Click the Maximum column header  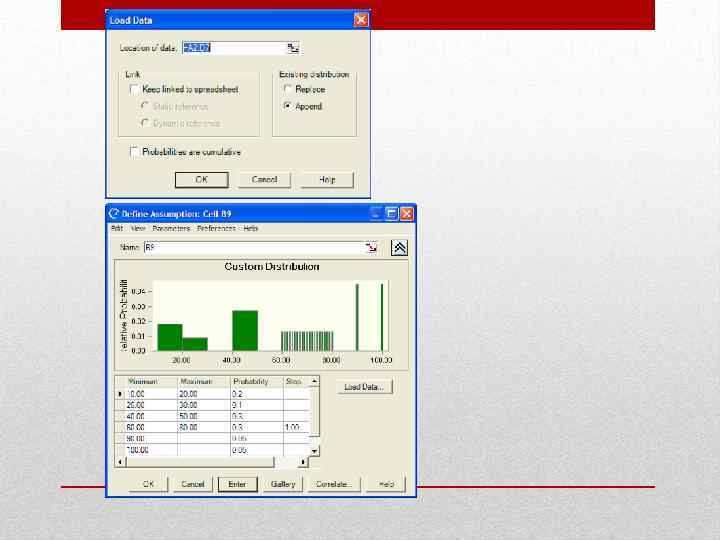[x=204, y=382]
